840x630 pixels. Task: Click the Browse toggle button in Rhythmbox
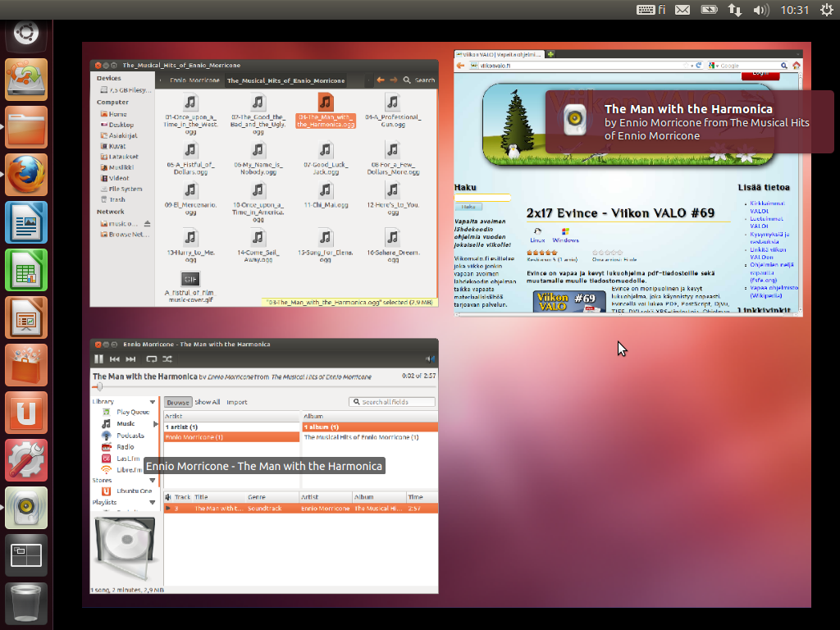point(178,402)
